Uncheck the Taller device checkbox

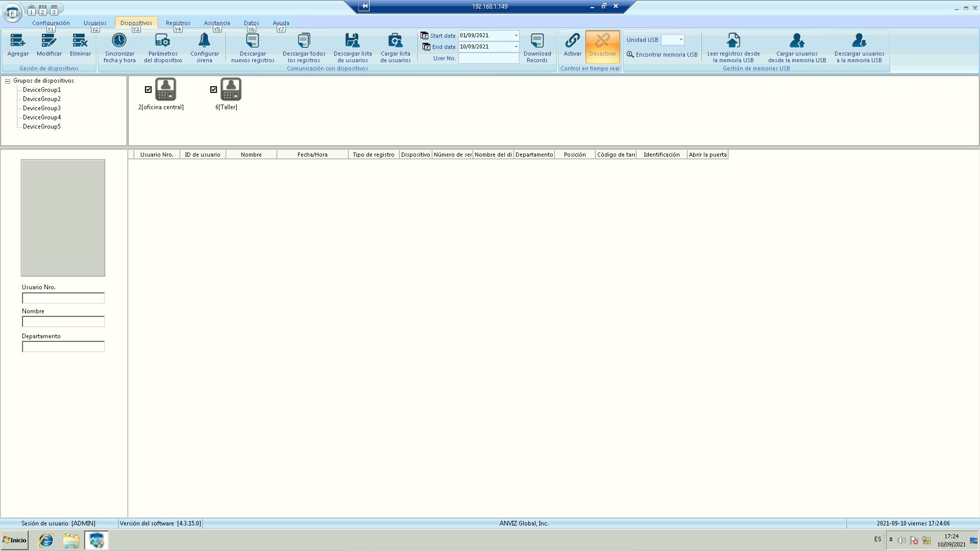point(213,90)
